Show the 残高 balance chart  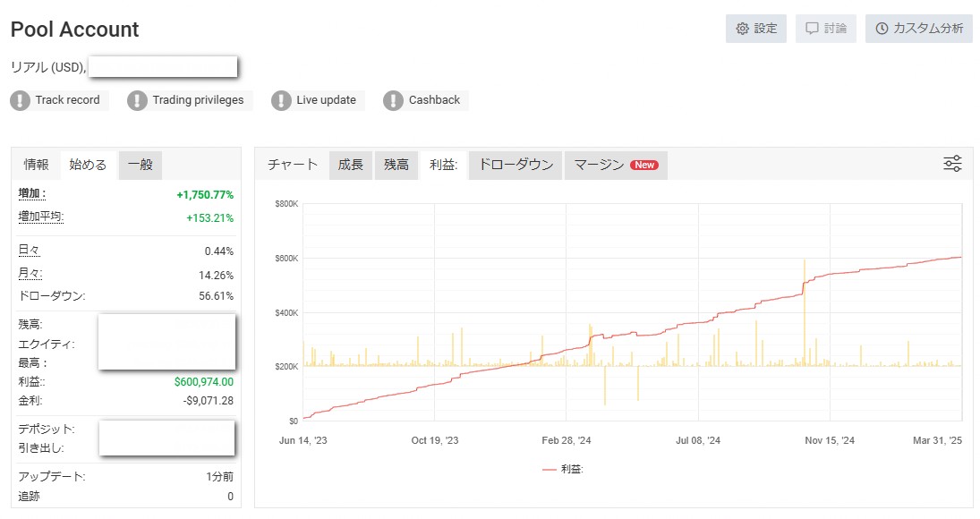point(396,165)
